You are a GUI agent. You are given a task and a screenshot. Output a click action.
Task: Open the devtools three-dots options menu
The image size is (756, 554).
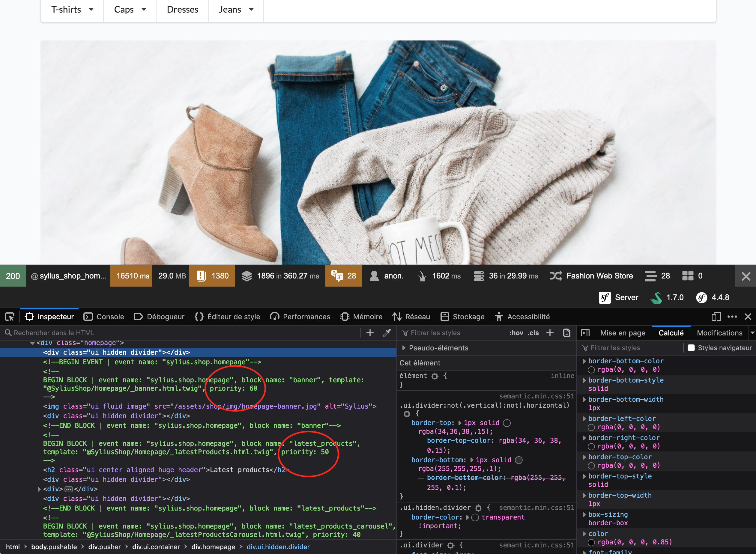click(x=732, y=317)
